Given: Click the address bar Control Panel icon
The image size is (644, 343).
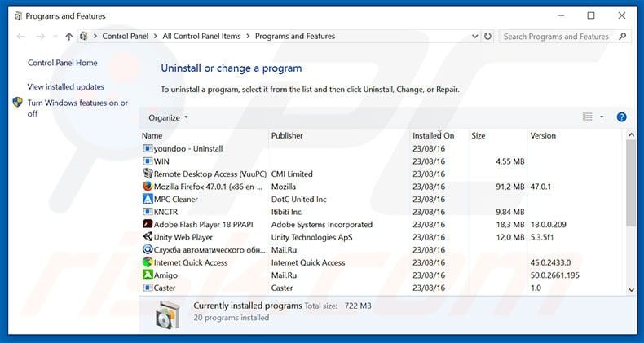Looking at the screenshot, I should point(84,36).
